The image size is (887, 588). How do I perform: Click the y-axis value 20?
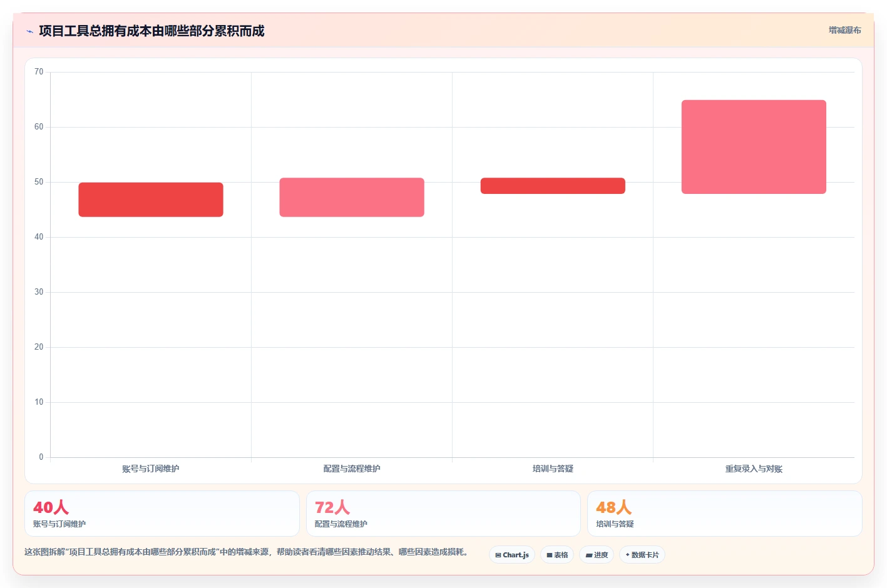(39, 347)
